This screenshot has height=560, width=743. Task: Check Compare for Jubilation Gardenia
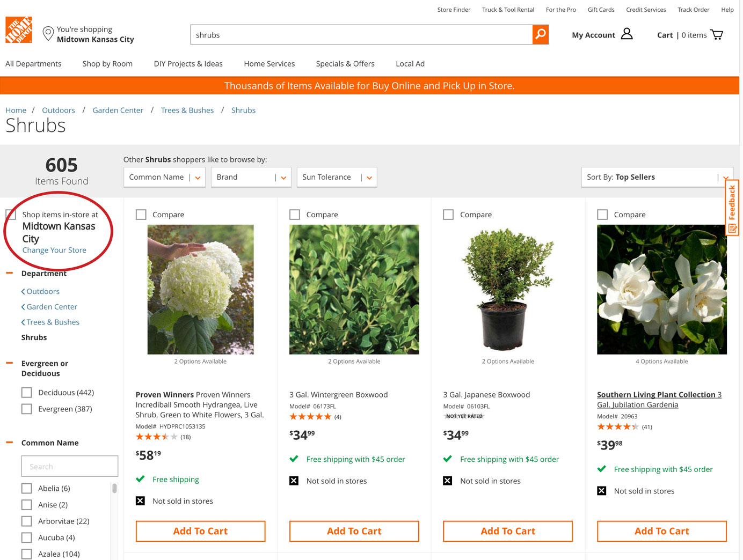(602, 215)
